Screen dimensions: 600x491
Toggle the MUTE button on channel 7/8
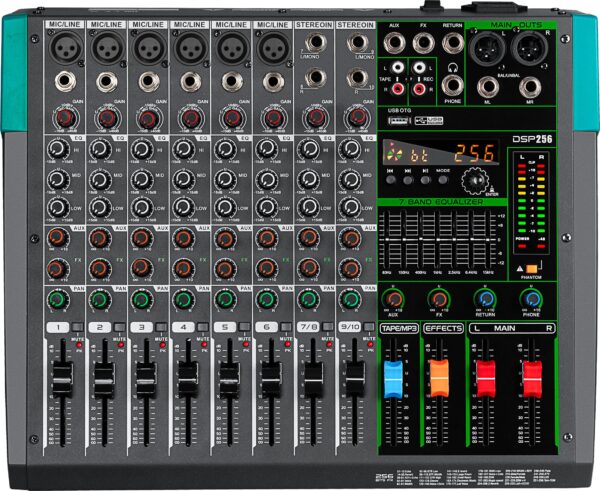328,328
